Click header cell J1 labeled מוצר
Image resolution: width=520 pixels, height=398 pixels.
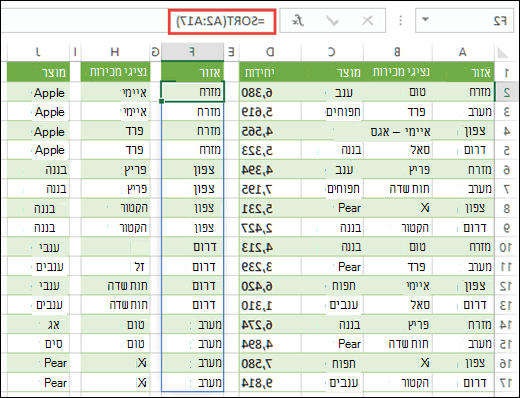(38, 72)
